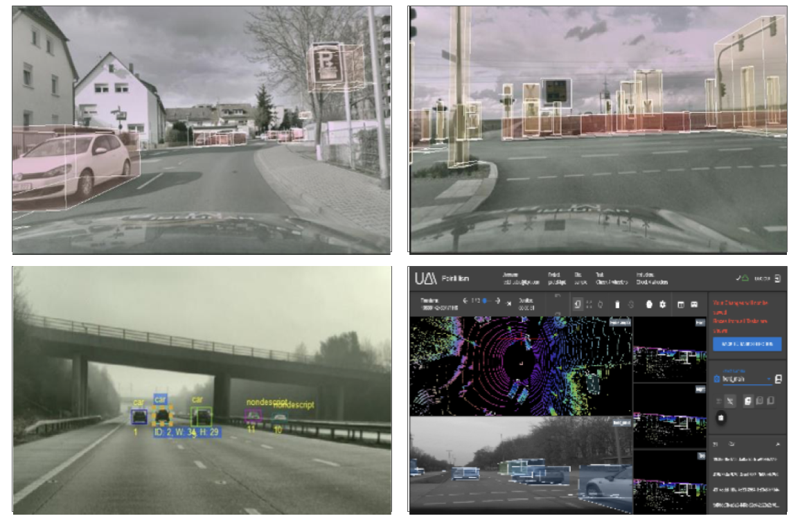Click the grid view icon beside the camera icon
This screenshot has width=798, height=532.
click(680, 303)
